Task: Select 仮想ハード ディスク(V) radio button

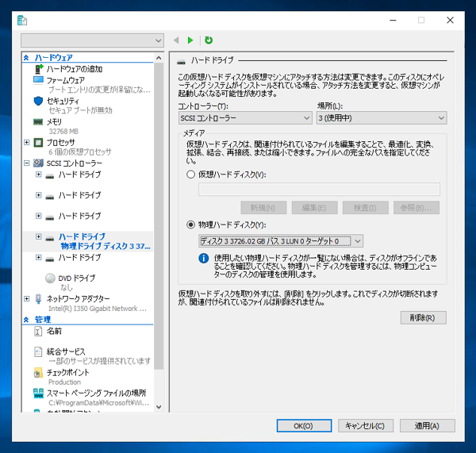Action: (190, 175)
